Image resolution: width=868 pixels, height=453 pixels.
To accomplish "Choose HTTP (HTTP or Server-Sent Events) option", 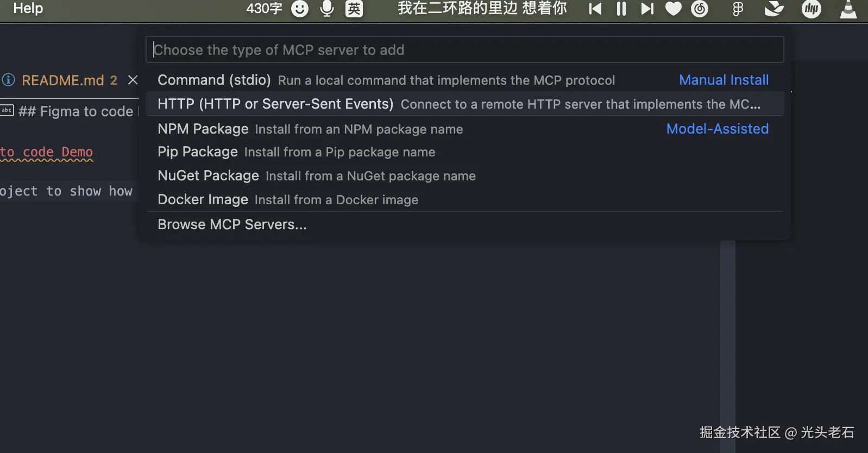I will coord(275,104).
